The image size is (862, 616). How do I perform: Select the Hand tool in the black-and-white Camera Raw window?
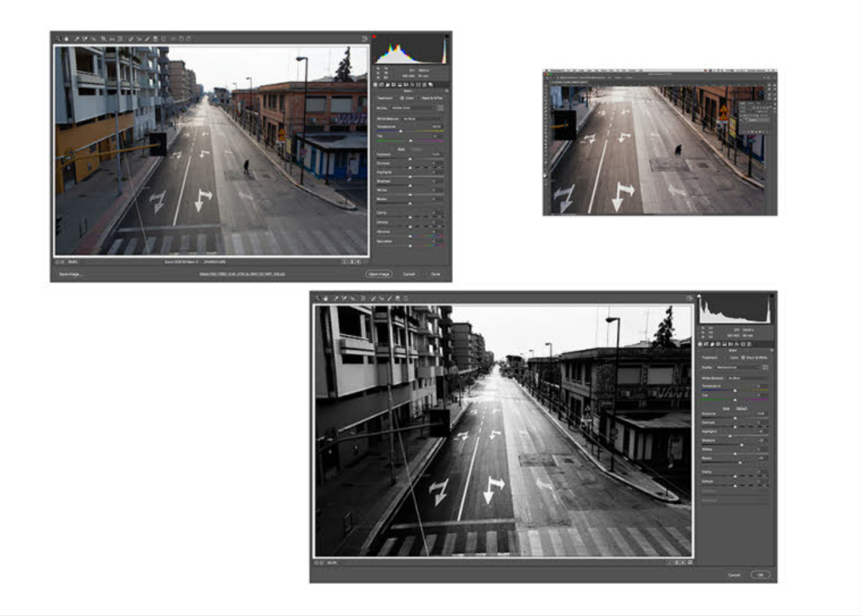(325, 298)
